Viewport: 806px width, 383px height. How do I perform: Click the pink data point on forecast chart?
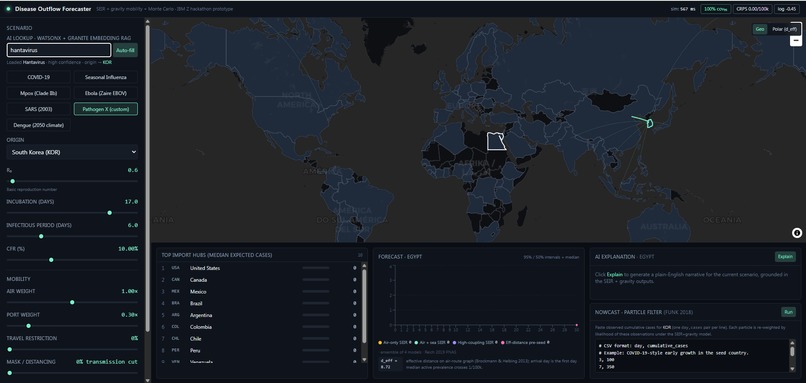pos(577,325)
